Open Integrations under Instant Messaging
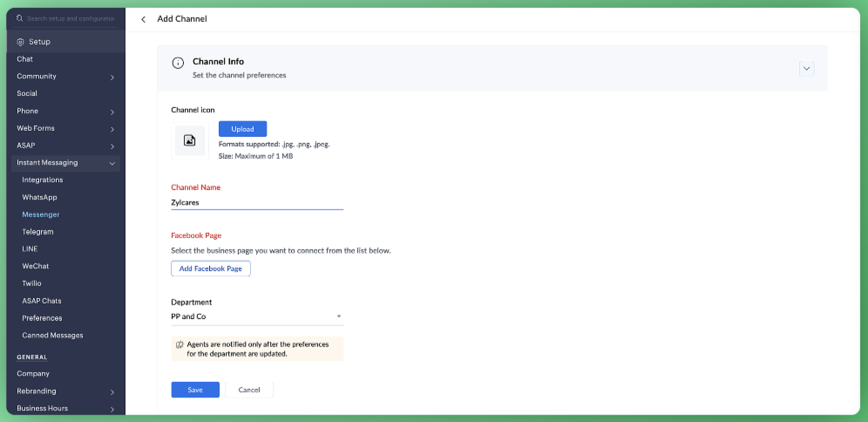 point(43,180)
